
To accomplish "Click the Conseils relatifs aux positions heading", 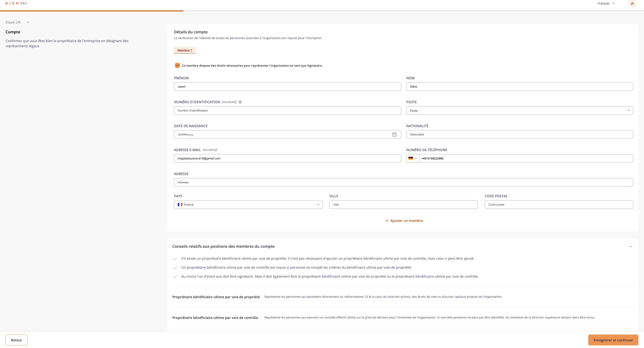I will click(x=223, y=246).
